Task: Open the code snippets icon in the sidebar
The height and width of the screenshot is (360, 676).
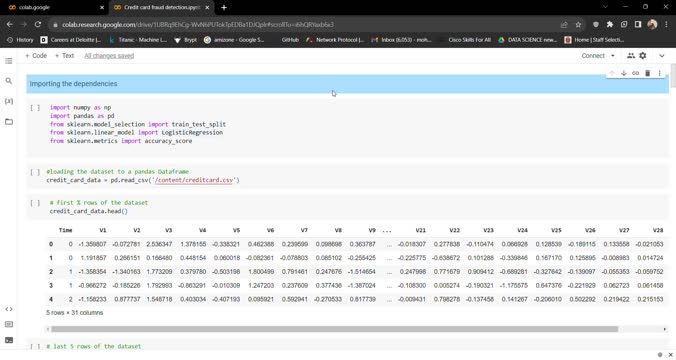Action: click(x=9, y=309)
